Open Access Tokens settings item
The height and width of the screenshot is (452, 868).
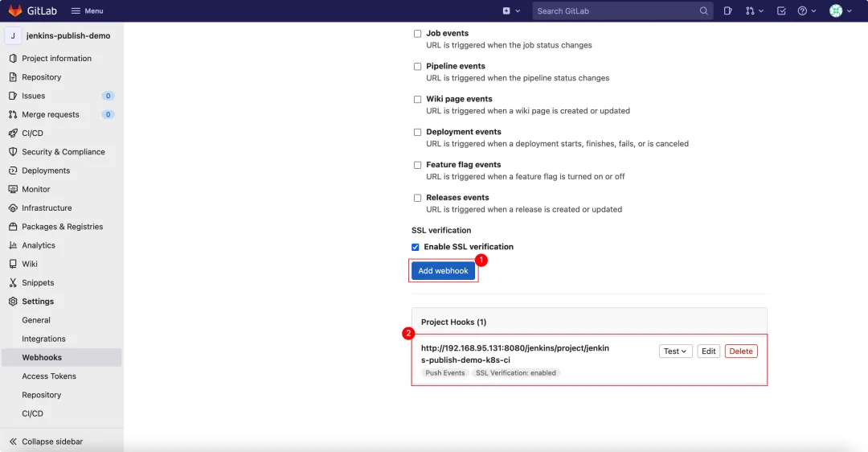pos(49,376)
